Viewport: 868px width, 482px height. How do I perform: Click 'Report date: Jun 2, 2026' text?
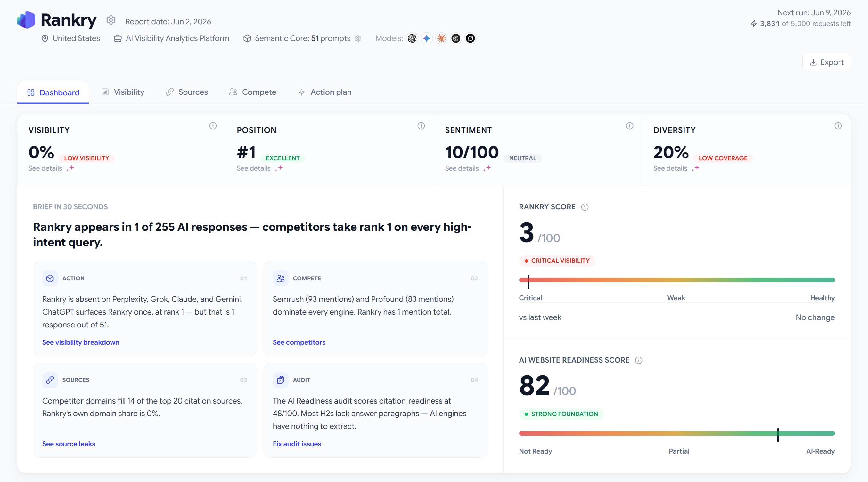pyautogui.click(x=168, y=21)
